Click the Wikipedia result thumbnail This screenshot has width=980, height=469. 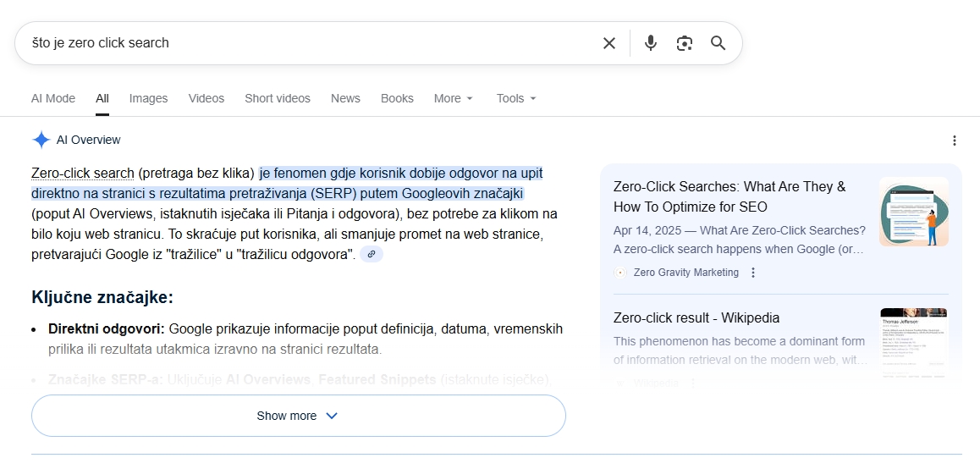913,343
